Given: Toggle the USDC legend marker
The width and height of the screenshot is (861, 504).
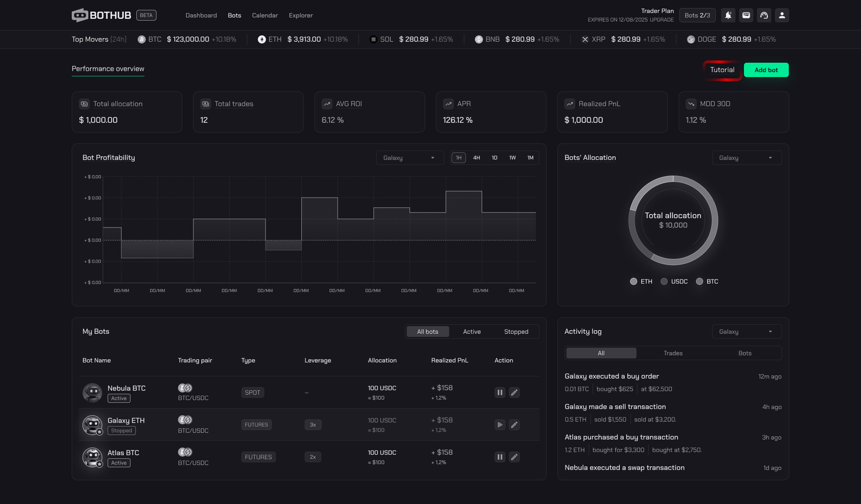Looking at the screenshot, I should tap(664, 281).
